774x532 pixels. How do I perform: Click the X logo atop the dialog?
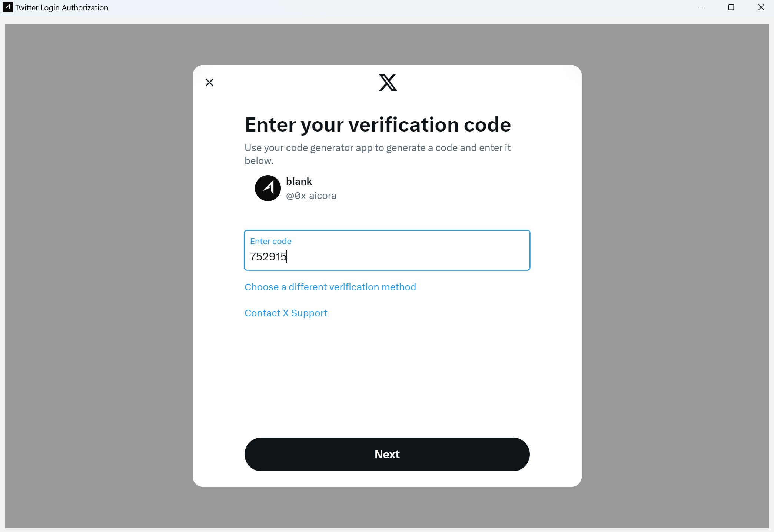pyautogui.click(x=388, y=82)
